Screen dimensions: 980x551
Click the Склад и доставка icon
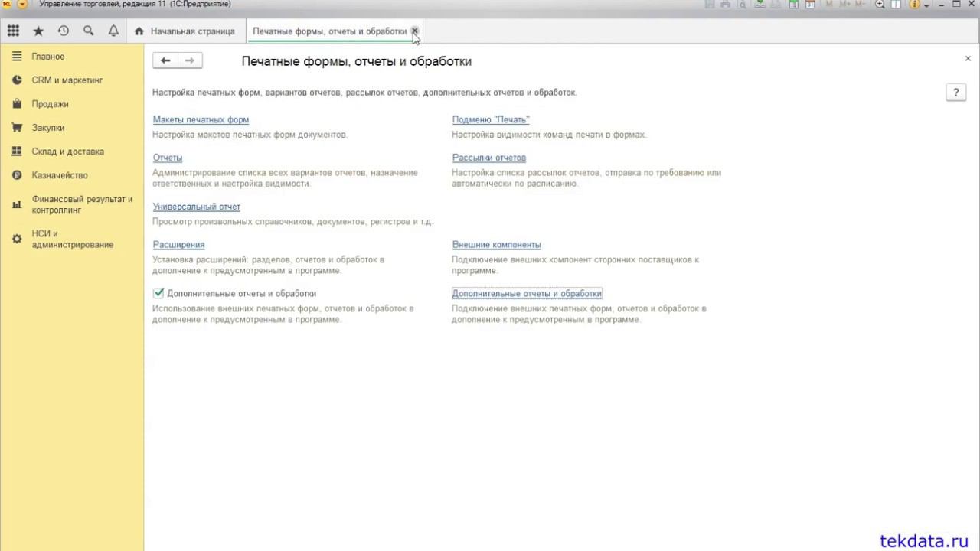pos(17,152)
